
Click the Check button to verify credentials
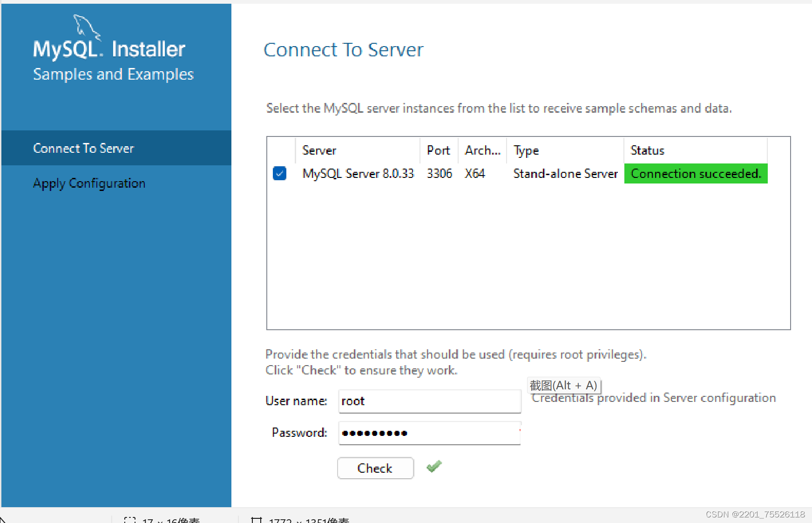375,468
